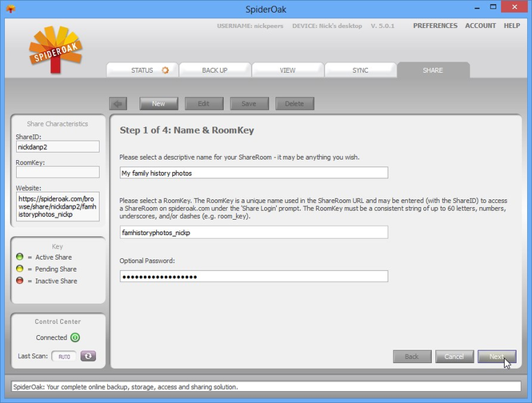Viewport: 532px width, 403px height.
Task: Open the SYNC tab
Action: [x=360, y=70]
